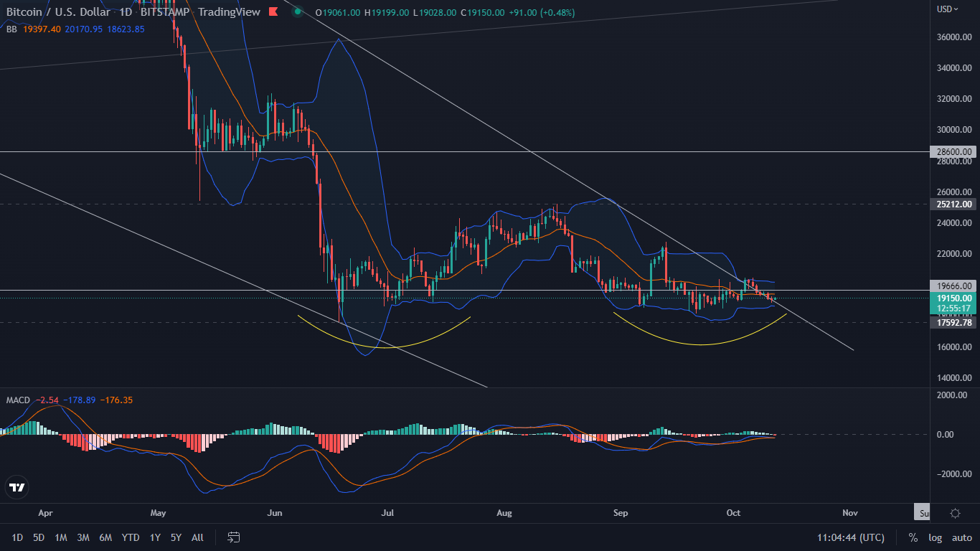Click the MACD indicator legend label
This screenshot has height=551, width=980.
click(x=18, y=400)
